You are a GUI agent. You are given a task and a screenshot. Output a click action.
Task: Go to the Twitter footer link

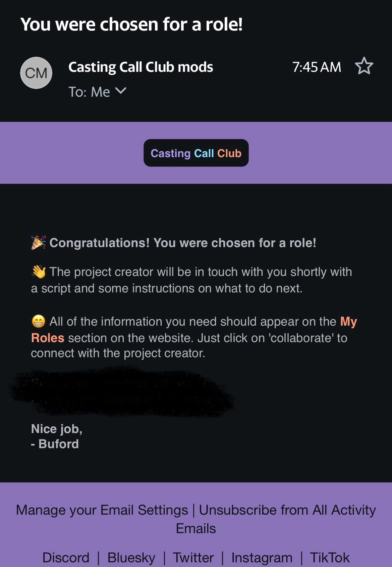(x=193, y=558)
